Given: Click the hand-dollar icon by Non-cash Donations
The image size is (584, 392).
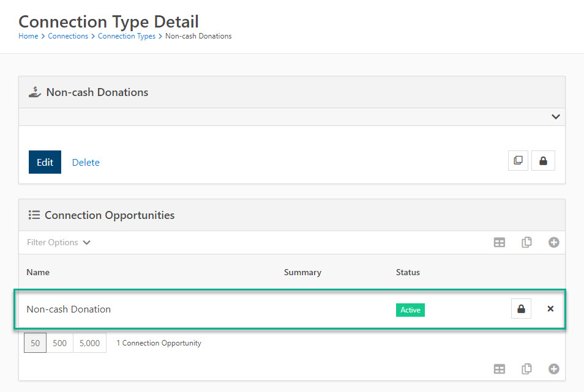Looking at the screenshot, I should pyautogui.click(x=35, y=92).
